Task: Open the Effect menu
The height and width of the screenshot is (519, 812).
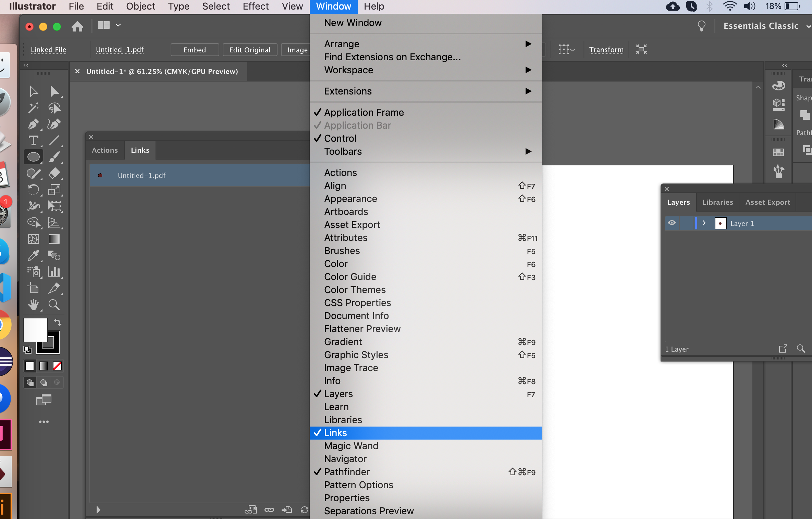Action: 255,7
